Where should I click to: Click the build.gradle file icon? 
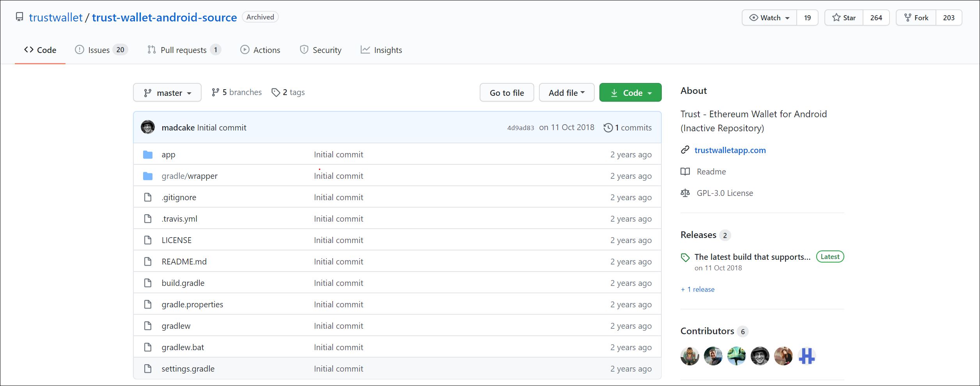tap(148, 283)
